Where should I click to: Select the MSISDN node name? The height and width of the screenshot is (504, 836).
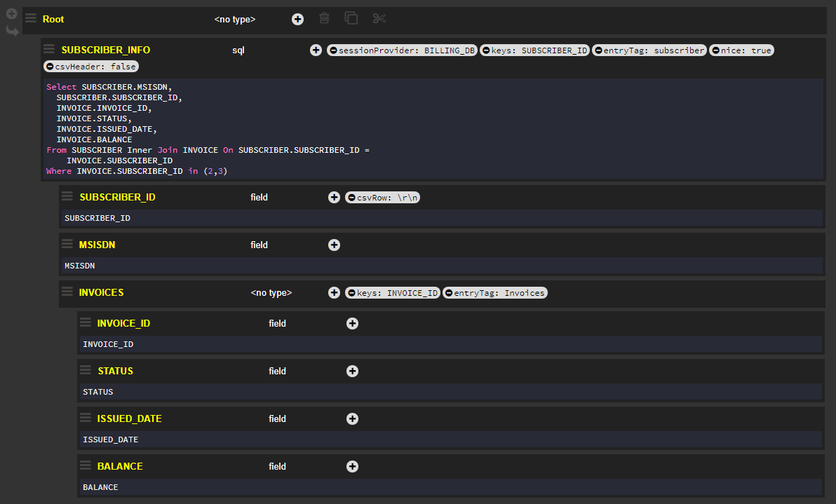(97, 245)
